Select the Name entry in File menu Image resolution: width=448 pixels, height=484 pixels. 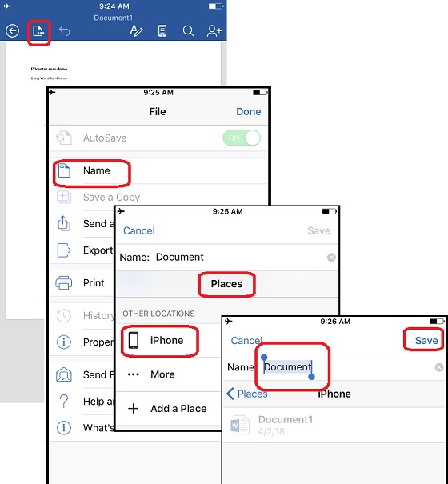158,170
